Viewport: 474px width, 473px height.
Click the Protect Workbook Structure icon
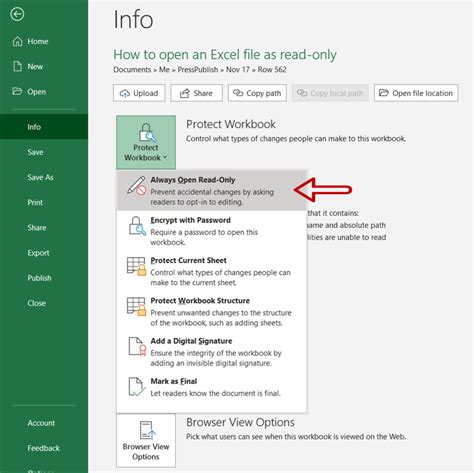click(x=136, y=306)
